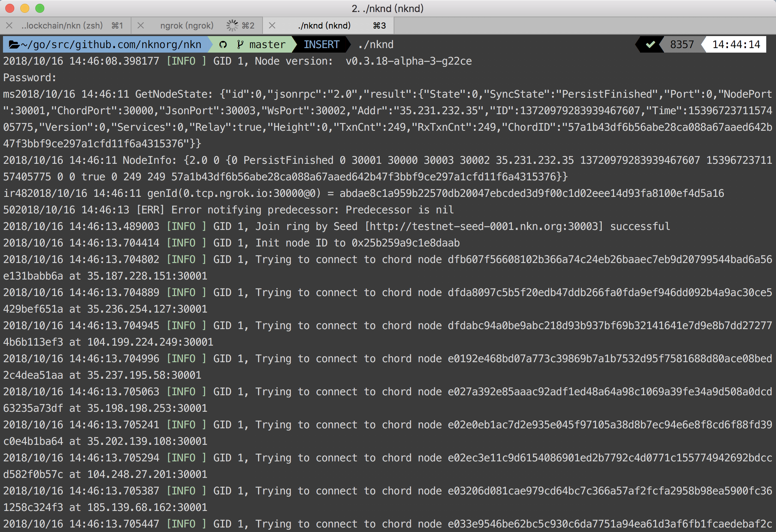Click the GitHub octocat icon in prompt
This screenshot has width=776, height=532.
coord(223,45)
